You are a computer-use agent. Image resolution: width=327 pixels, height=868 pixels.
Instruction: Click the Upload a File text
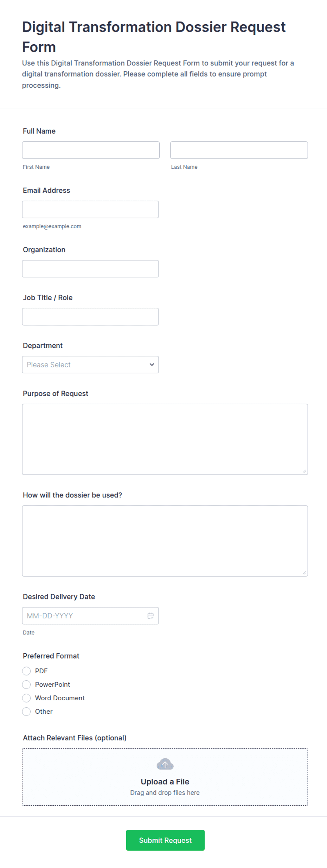point(165,782)
